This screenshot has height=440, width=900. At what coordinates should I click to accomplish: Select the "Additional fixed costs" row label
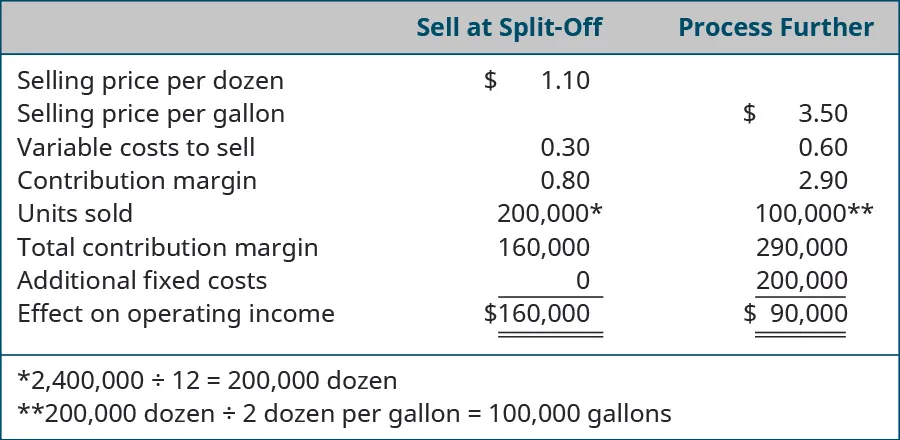point(142,281)
